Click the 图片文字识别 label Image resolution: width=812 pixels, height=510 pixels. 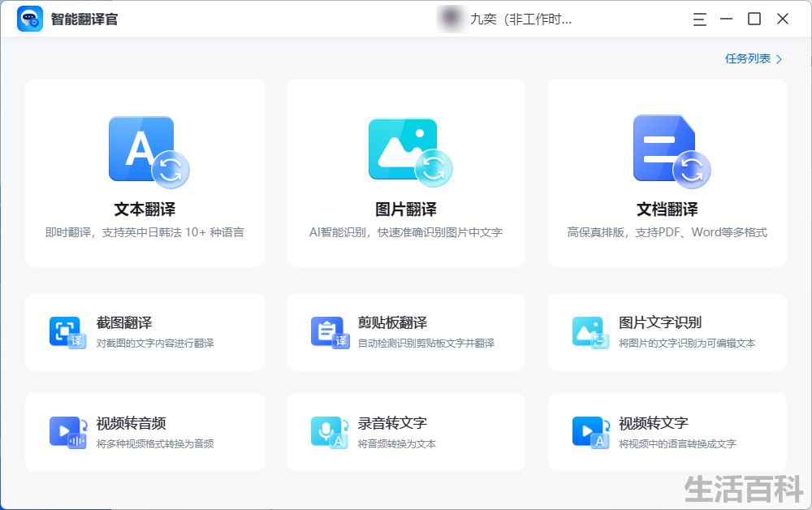tap(660, 322)
